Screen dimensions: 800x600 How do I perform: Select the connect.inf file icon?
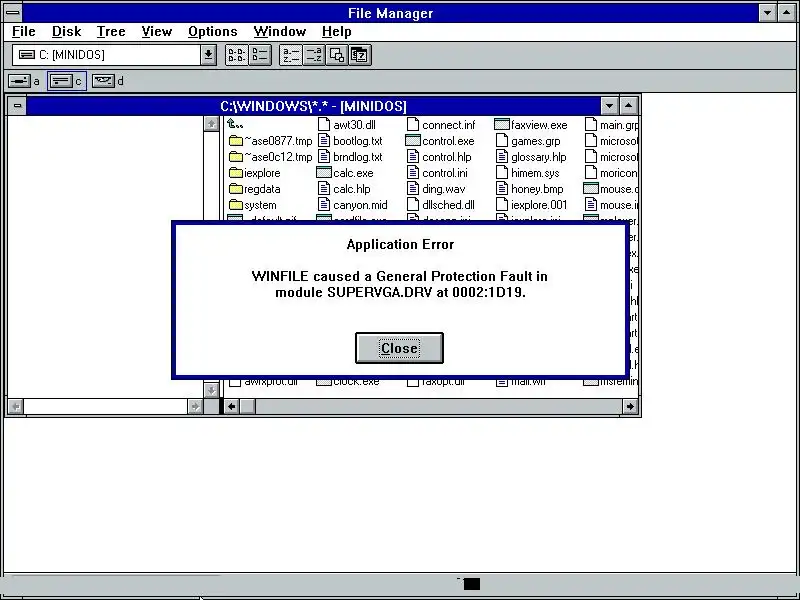pos(413,124)
